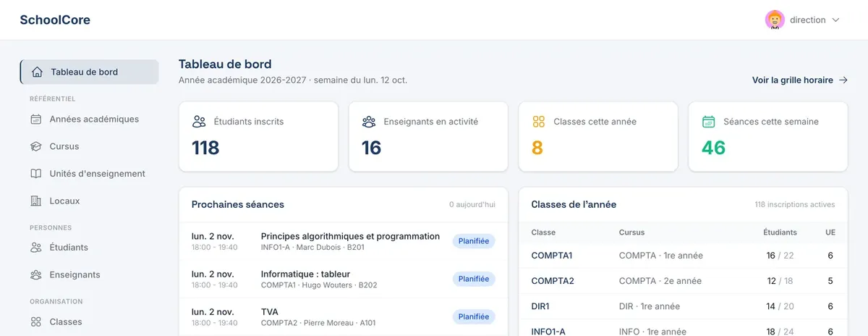Viewport: 868px width, 336px height.
Task: Click the SchoolCore logo
Action: 55,20
